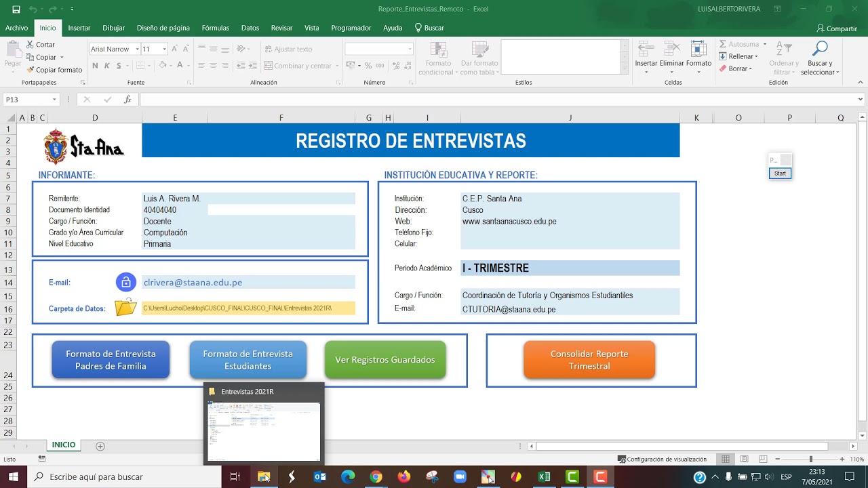
Task: Switch to the Insertar ribbon tab
Action: coord(79,28)
